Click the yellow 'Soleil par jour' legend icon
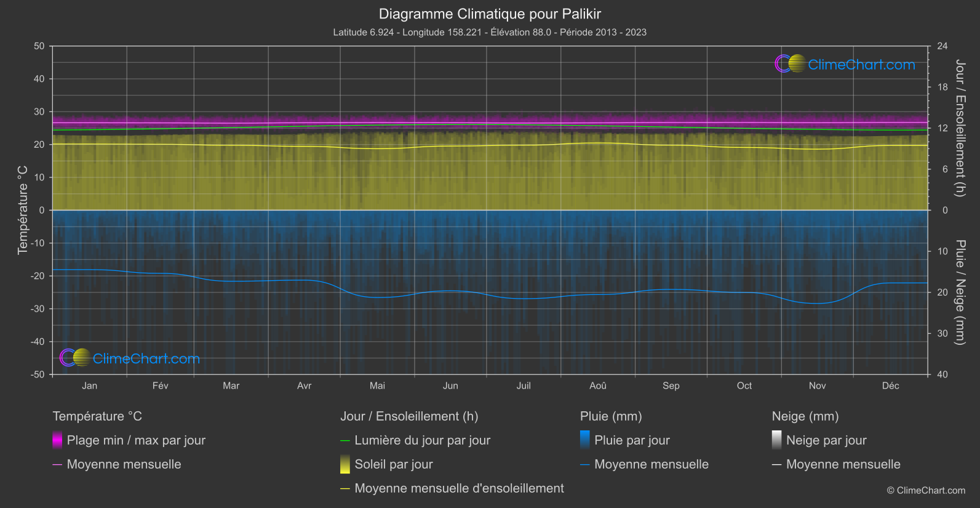Image resolution: width=980 pixels, height=508 pixels. coord(345,464)
